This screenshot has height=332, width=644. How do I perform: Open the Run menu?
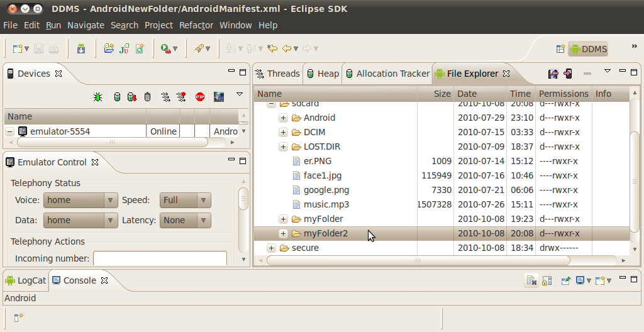(53, 25)
